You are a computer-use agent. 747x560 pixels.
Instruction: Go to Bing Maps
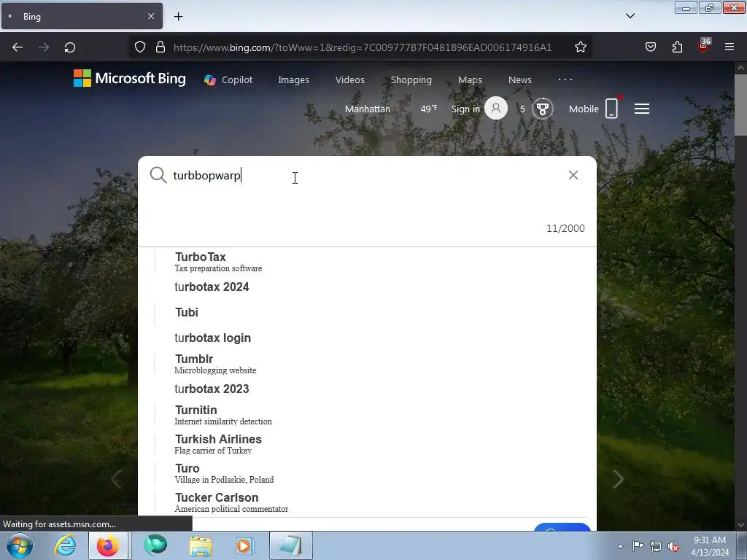pos(470,80)
